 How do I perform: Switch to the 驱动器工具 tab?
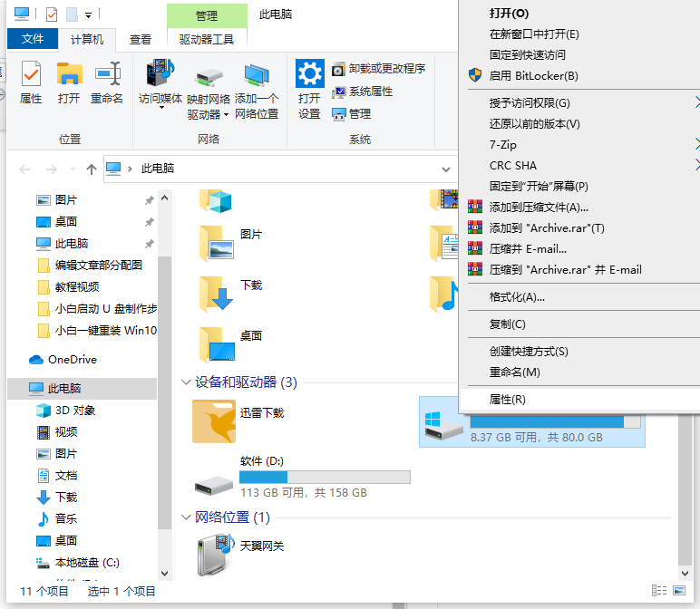[207, 39]
